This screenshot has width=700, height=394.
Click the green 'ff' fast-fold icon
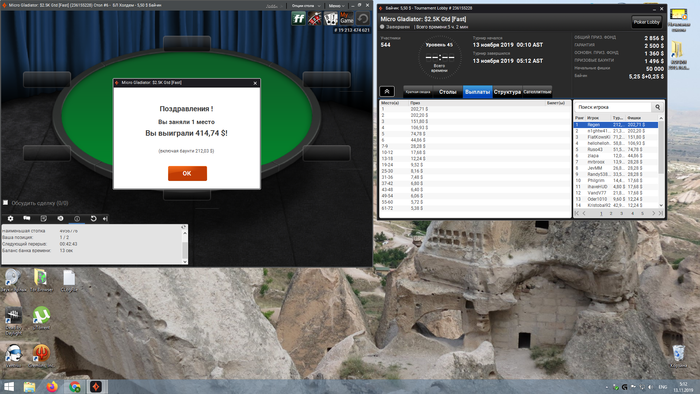298,19
